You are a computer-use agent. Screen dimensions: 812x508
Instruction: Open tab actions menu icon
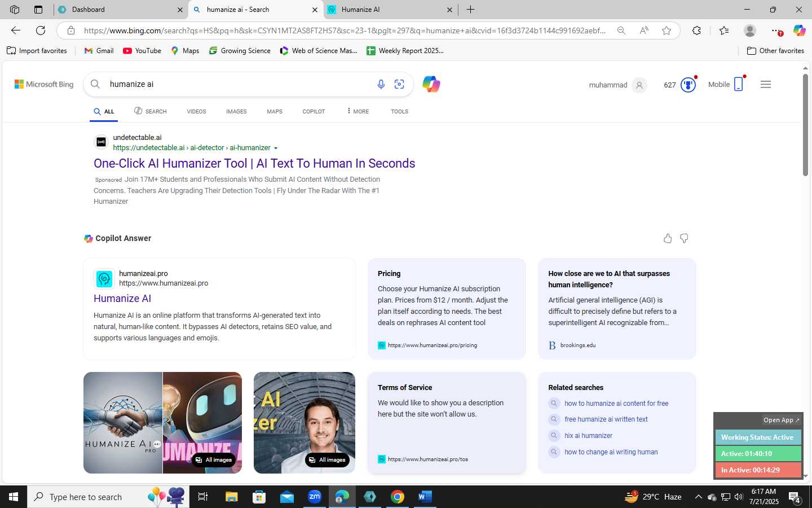38,10
